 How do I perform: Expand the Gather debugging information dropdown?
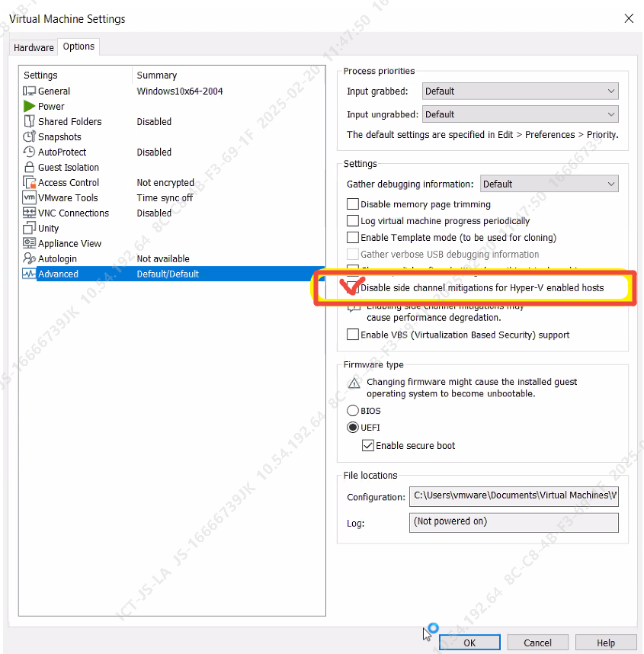tap(549, 184)
